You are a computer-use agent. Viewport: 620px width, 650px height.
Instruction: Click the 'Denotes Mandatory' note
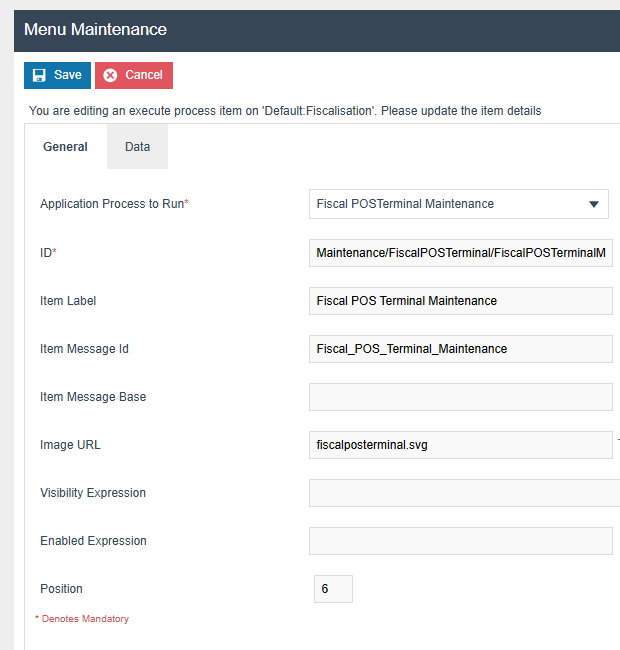coord(84,619)
